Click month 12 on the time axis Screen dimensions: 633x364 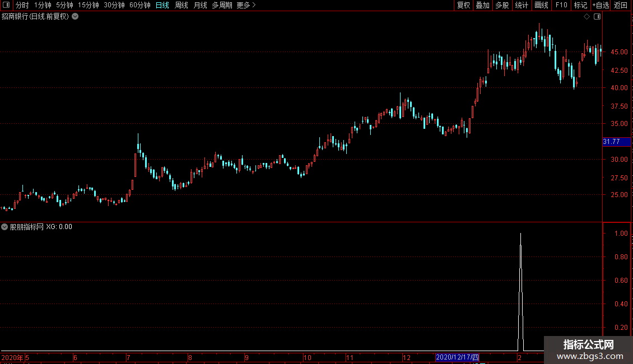click(x=407, y=357)
